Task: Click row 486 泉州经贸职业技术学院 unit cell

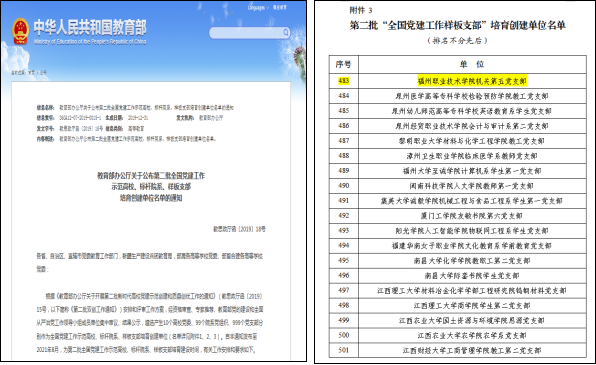Action: click(472, 126)
